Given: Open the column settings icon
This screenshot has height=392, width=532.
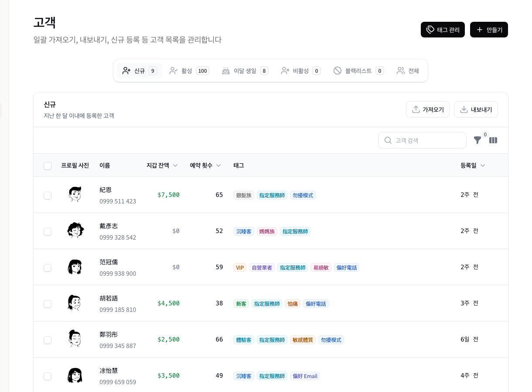Looking at the screenshot, I should pyautogui.click(x=493, y=140).
